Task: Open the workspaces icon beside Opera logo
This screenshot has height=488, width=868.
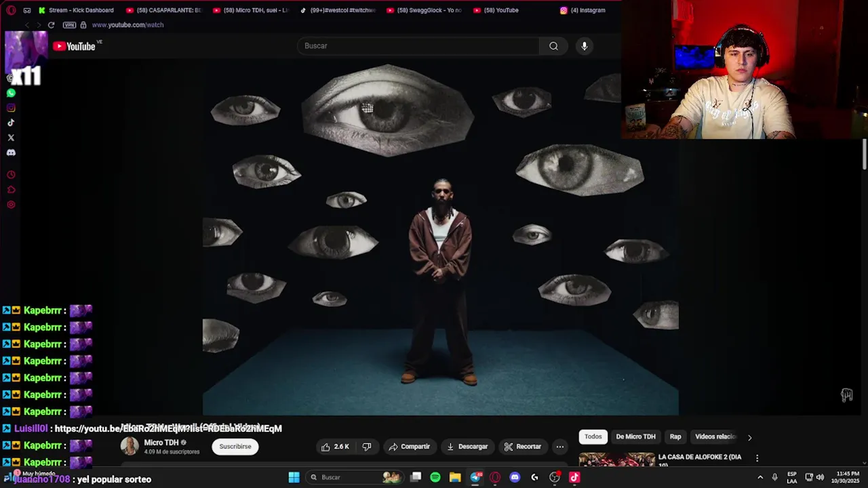Action: click(27, 10)
